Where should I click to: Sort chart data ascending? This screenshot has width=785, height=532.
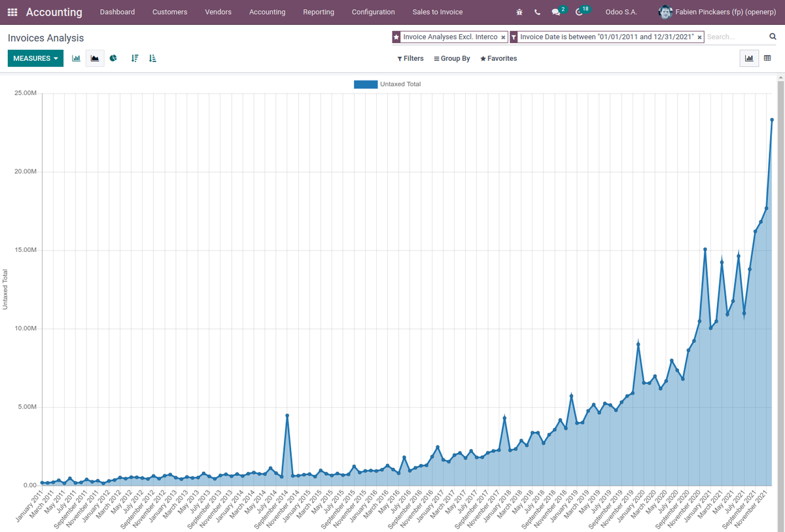tap(152, 58)
